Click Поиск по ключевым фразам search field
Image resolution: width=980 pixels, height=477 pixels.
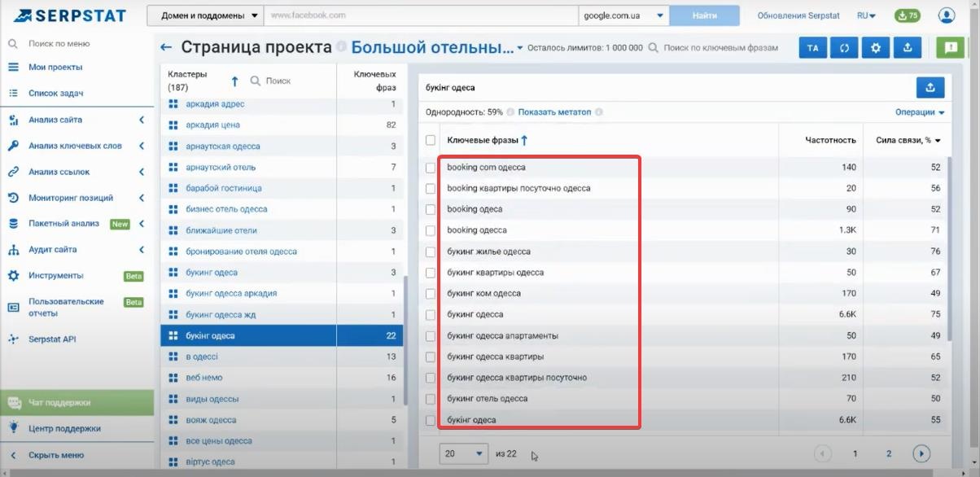pyautogui.click(x=720, y=48)
